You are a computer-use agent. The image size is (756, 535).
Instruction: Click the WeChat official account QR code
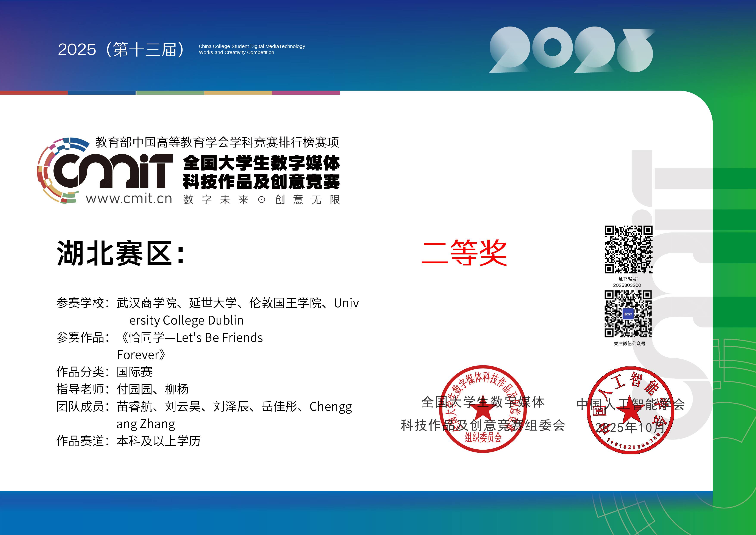[x=628, y=314]
